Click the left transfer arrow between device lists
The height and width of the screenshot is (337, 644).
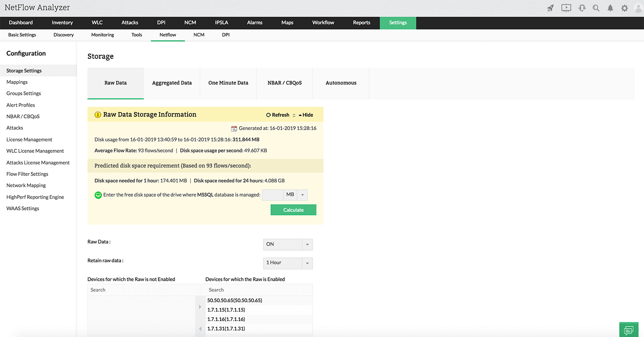200,328
